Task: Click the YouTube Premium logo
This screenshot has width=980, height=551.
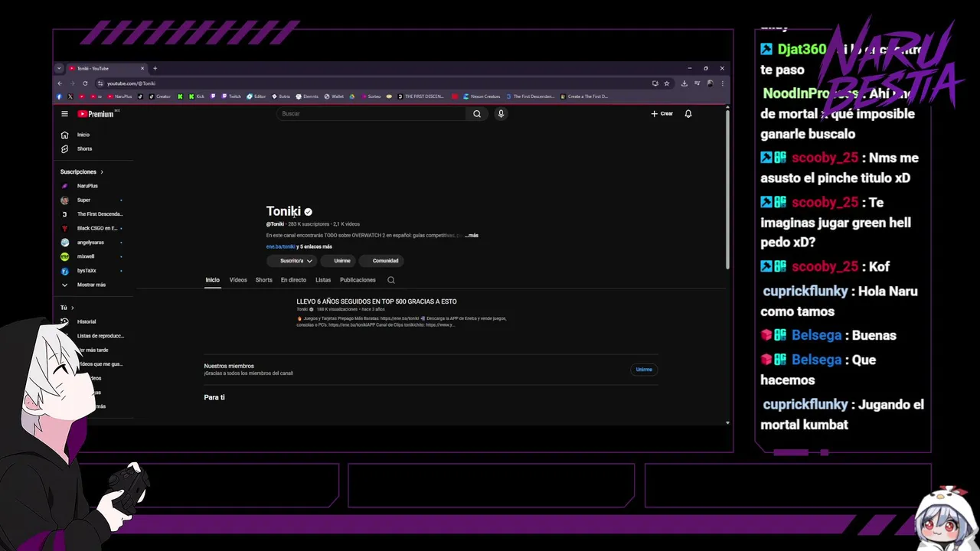Action: (x=96, y=114)
